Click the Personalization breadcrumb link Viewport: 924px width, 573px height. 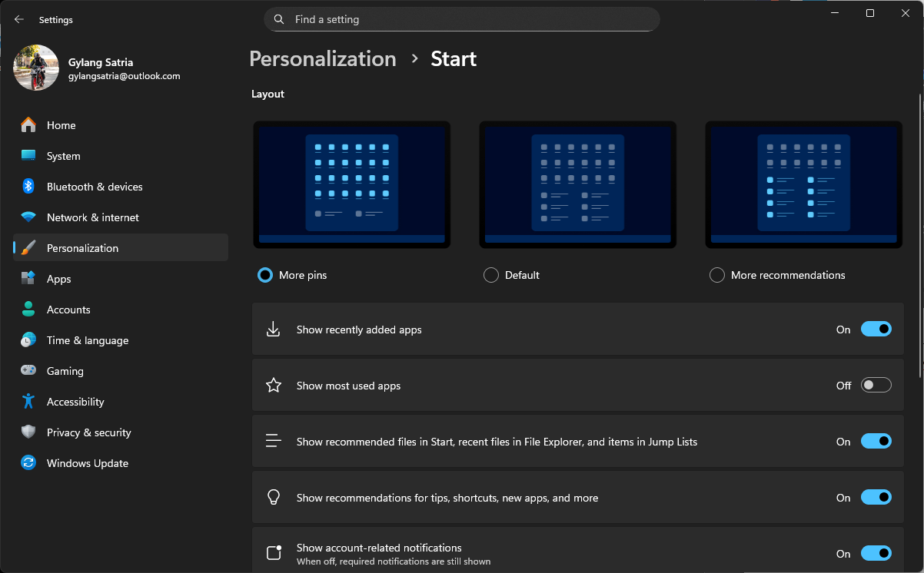(x=323, y=59)
